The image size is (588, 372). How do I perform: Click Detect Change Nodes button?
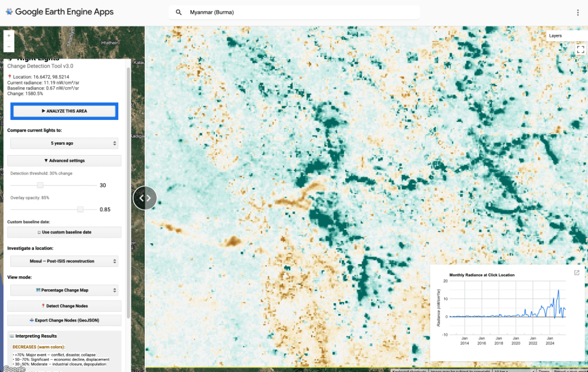tap(64, 306)
